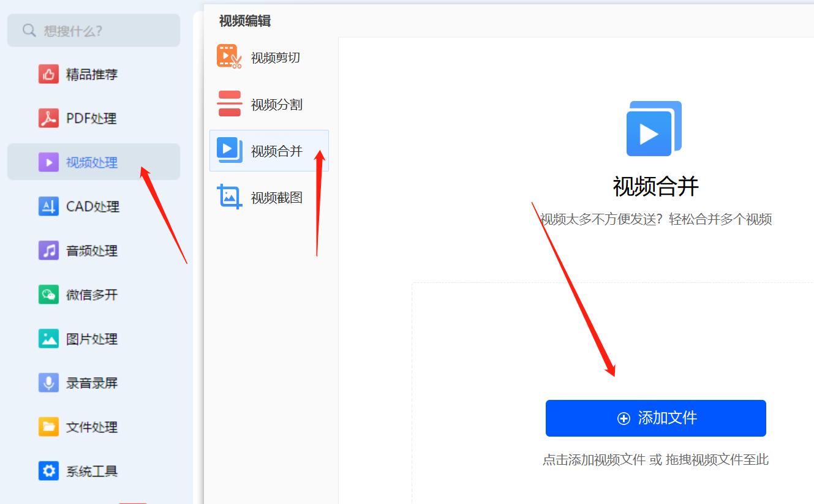Click the search magnifier icon

[x=28, y=29]
